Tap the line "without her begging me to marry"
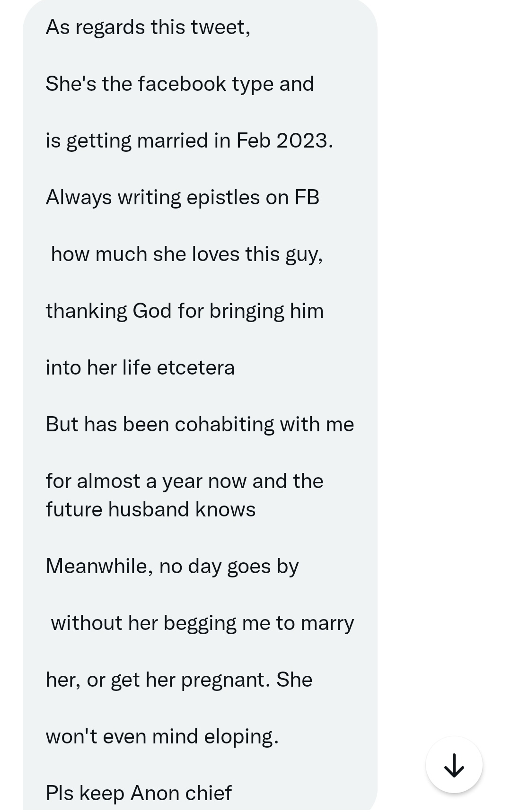Image resolution: width=511 pixels, height=812 pixels. tap(203, 623)
